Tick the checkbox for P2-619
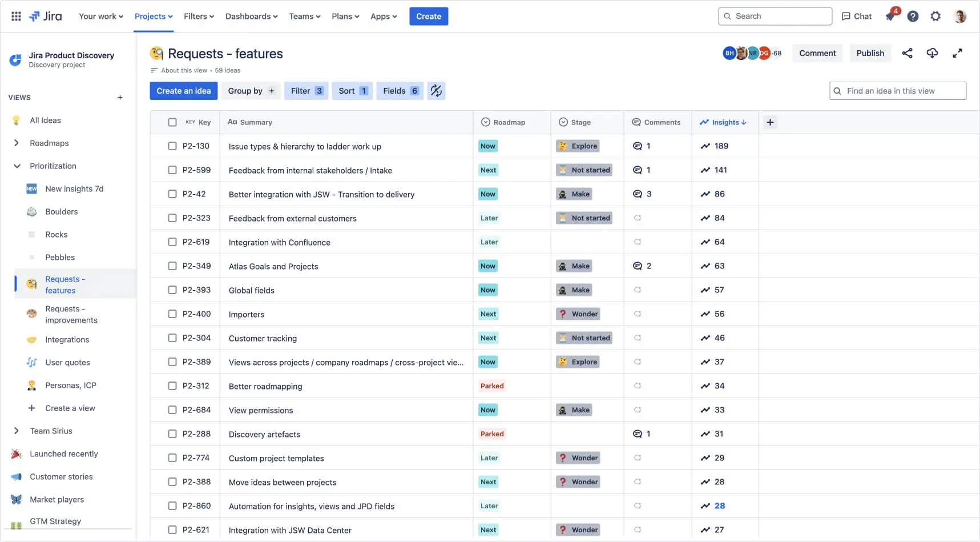Screen dimensions: 980x542 coord(172,242)
